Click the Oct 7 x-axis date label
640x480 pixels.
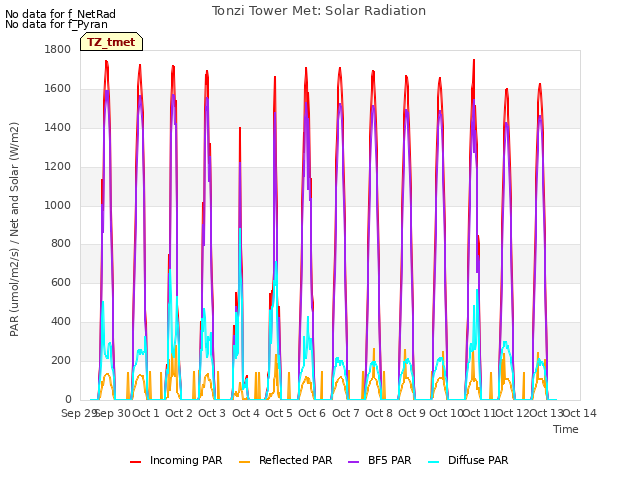click(346, 413)
